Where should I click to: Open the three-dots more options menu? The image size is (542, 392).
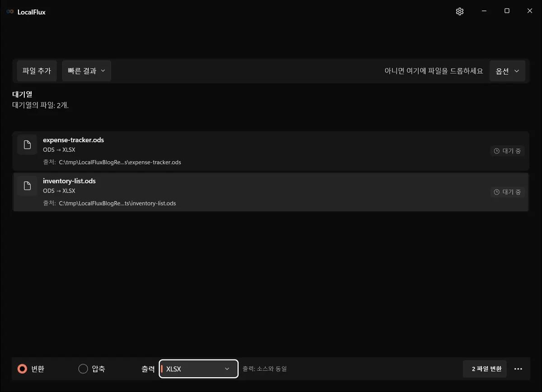tap(518, 369)
